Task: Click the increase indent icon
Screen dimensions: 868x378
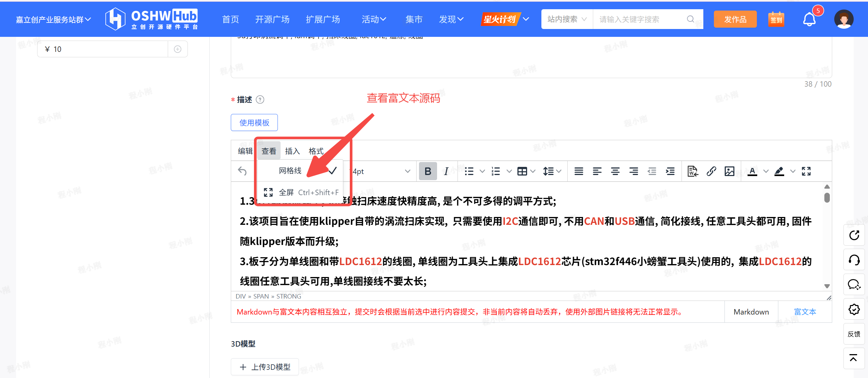Action: [x=670, y=171]
